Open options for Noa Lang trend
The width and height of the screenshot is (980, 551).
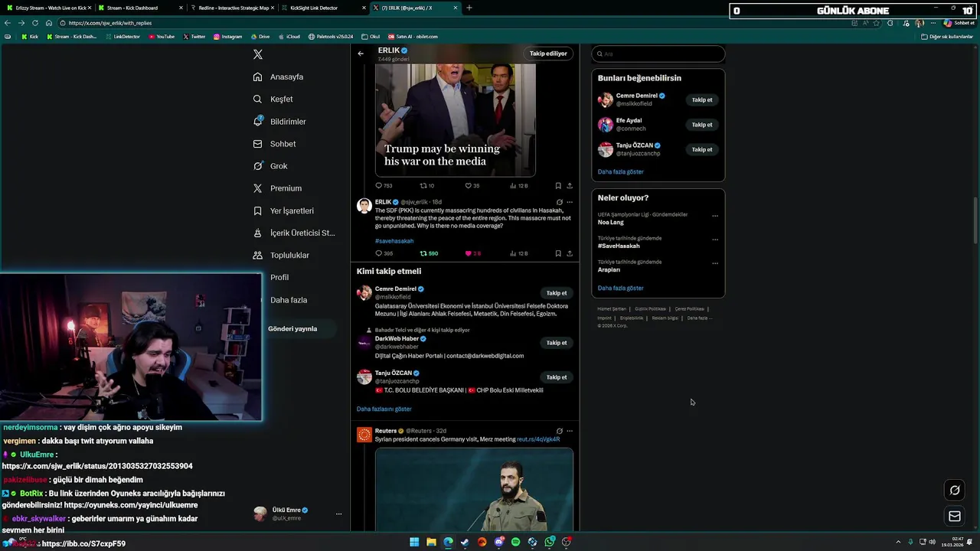715,216
